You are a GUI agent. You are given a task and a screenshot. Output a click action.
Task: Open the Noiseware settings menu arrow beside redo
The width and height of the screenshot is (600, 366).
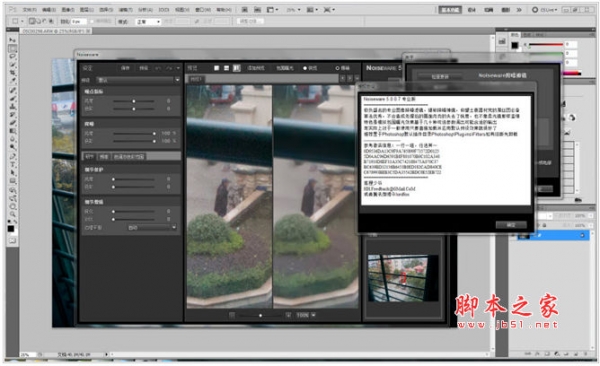click(x=178, y=68)
